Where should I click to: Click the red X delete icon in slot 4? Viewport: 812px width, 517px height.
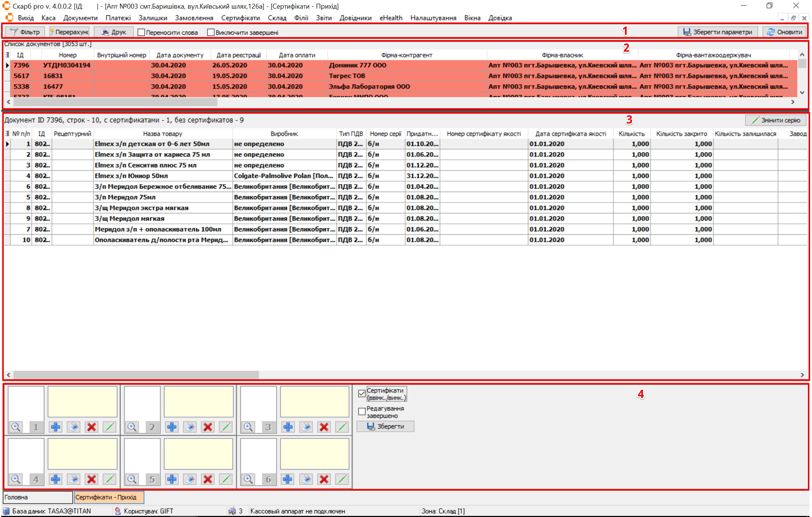coord(91,479)
